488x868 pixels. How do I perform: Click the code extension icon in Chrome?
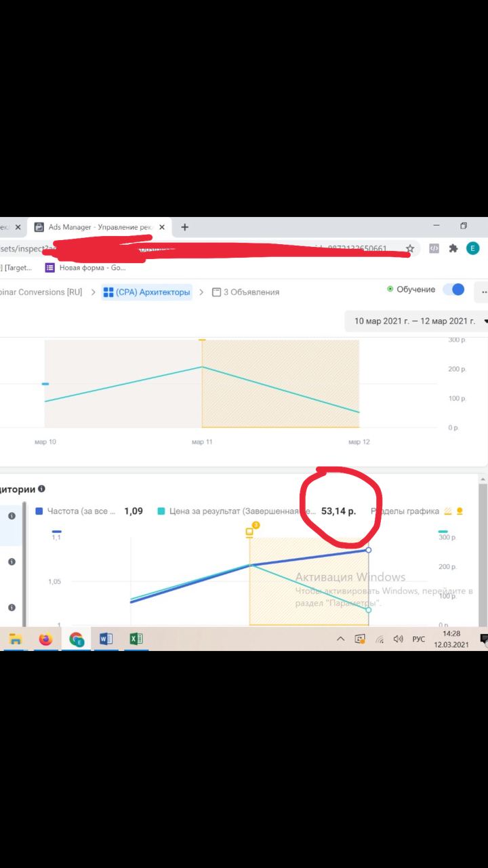pyautogui.click(x=434, y=249)
